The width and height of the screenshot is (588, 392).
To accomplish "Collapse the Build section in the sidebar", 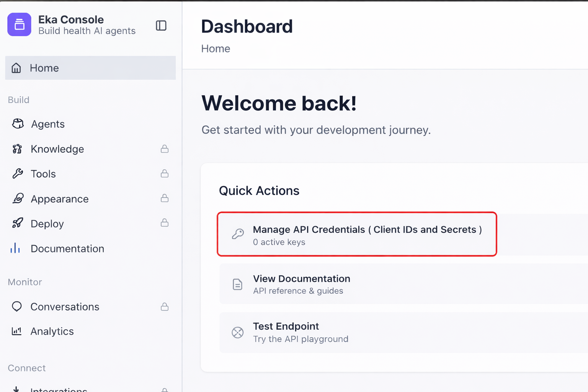I will point(18,100).
